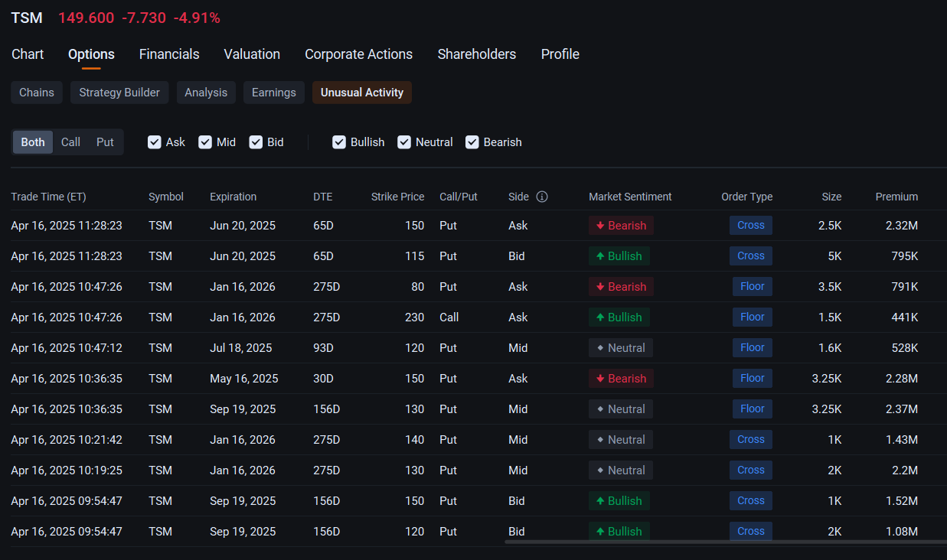Image resolution: width=947 pixels, height=560 pixels.
Task: Click the Order Type column header
Action: [x=747, y=197]
